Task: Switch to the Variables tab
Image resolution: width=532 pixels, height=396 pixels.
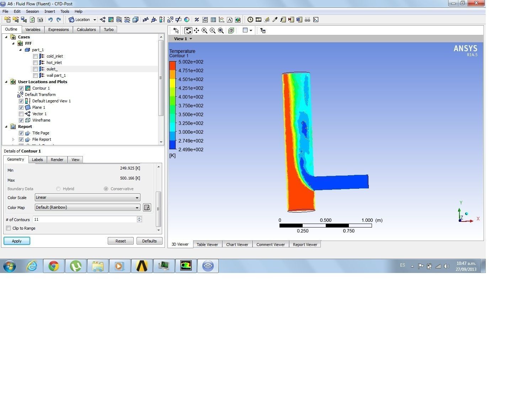Action: click(33, 30)
